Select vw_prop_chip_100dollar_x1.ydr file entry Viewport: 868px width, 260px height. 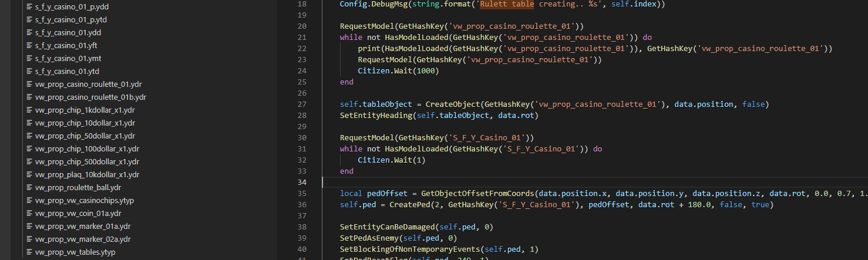click(87, 149)
